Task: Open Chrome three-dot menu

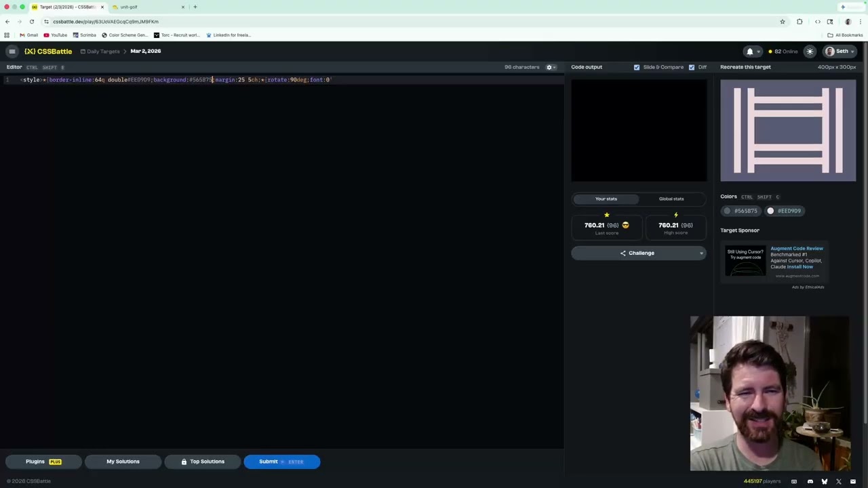Action: pyautogui.click(x=861, y=22)
